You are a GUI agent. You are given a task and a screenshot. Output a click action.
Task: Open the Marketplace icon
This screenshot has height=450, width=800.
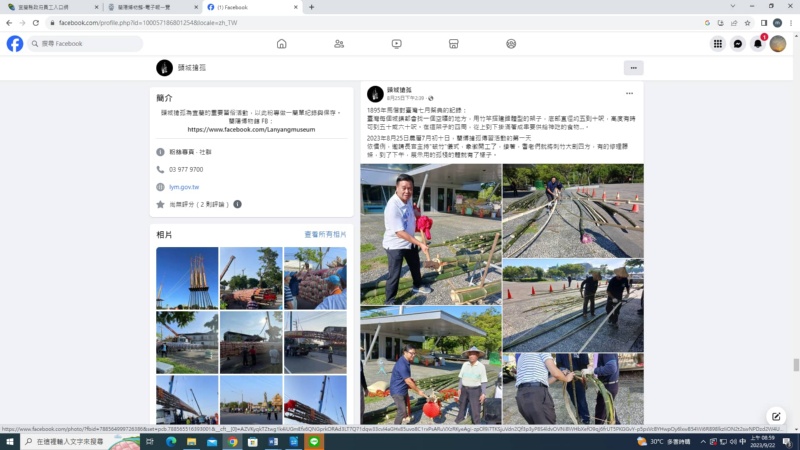453,44
